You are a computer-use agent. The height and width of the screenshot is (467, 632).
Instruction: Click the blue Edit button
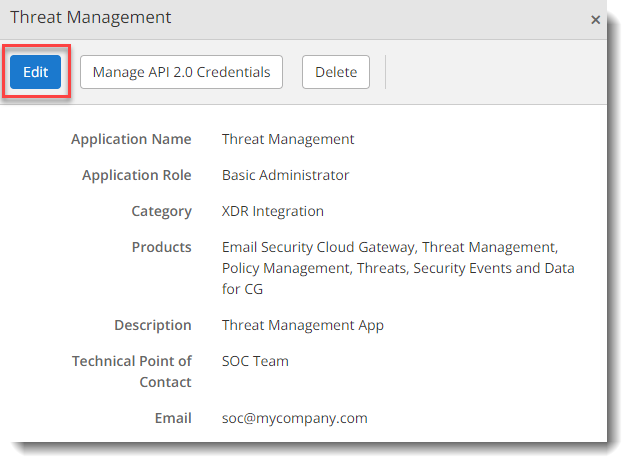36,72
